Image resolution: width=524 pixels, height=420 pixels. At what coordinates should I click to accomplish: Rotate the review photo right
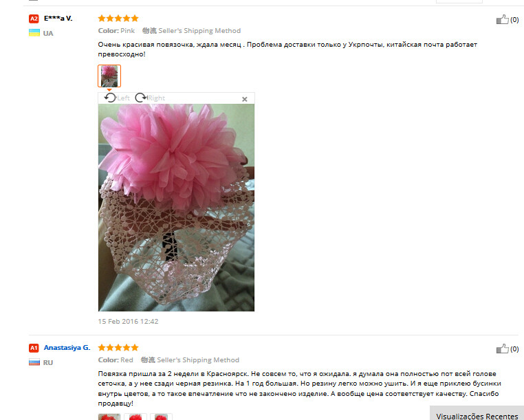(x=150, y=98)
